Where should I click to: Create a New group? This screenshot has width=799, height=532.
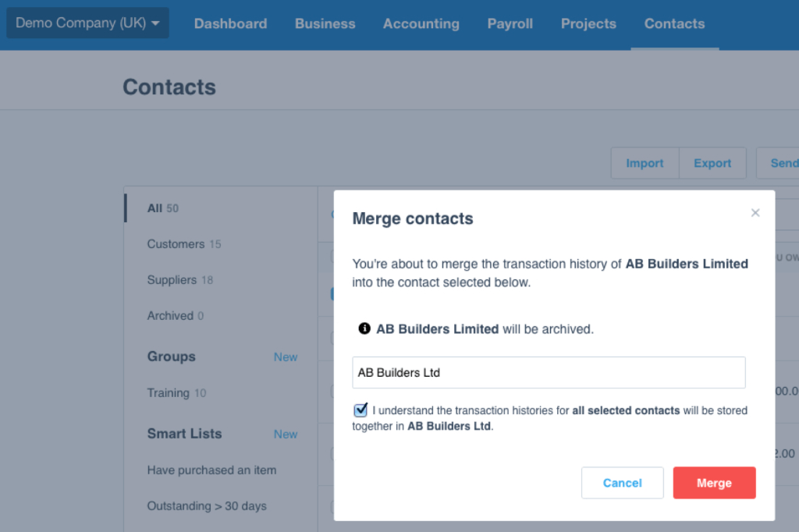click(x=286, y=357)
